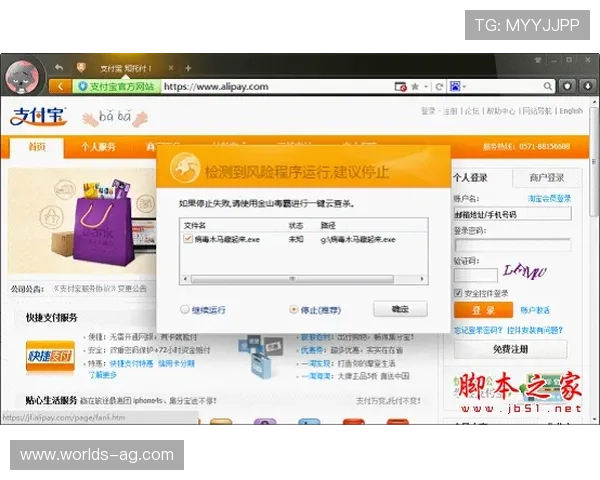Open the 帮助中心 link
600x480 pixels.
coord(501,111)
